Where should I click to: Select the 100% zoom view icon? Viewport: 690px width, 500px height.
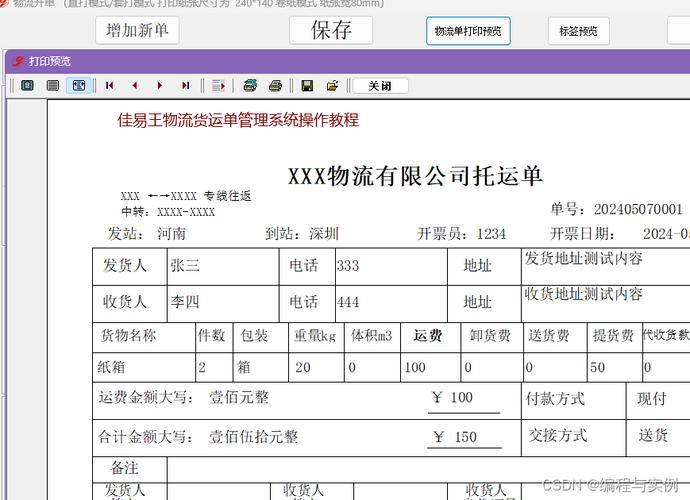click(x=53, y=85)
